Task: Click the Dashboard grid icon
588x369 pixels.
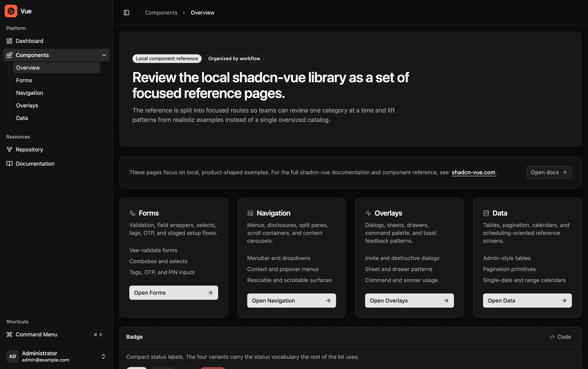Action: point(9,41)
